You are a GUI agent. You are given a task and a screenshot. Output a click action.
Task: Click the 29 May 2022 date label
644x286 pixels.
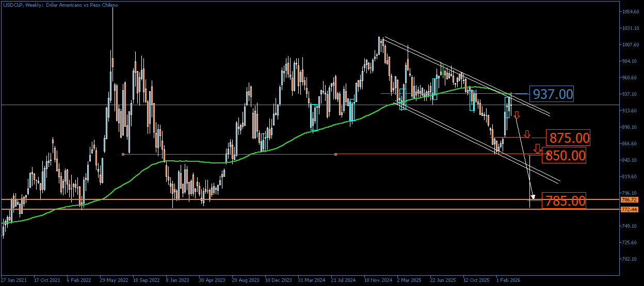114,280
